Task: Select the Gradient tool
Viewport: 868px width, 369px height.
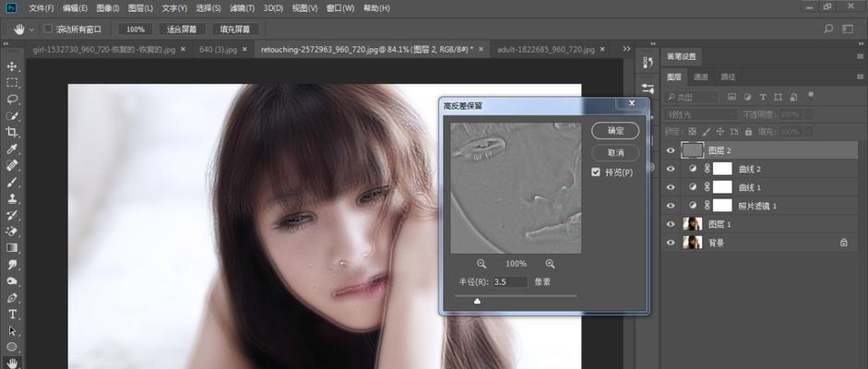Action: 12,248
